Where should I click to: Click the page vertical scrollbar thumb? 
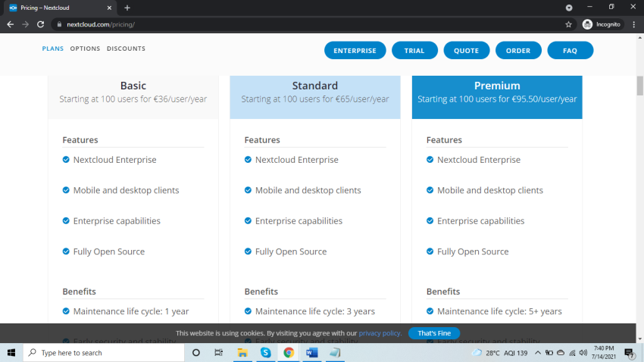(x=640, y=86)
